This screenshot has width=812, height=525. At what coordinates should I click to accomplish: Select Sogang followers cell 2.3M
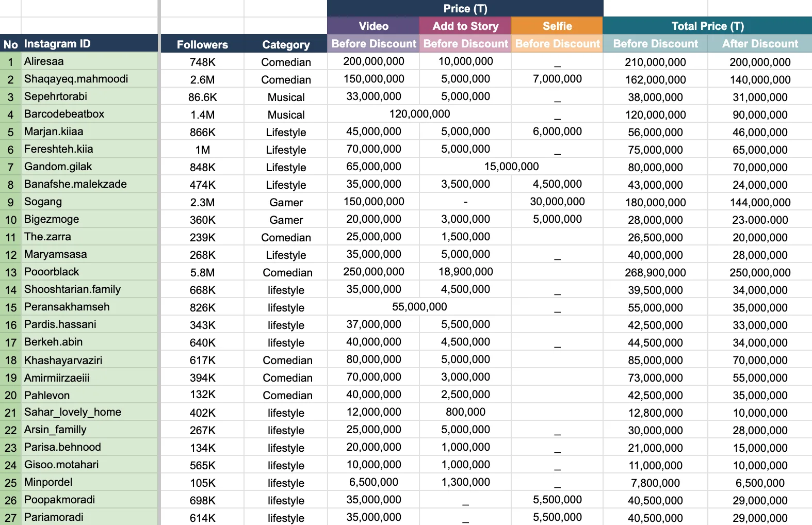[202, 202]
